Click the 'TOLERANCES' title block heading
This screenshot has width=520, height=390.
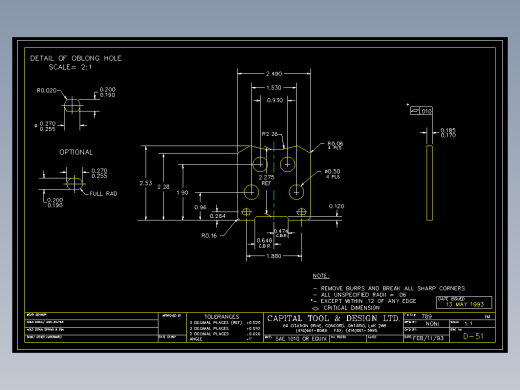point(222,317)
